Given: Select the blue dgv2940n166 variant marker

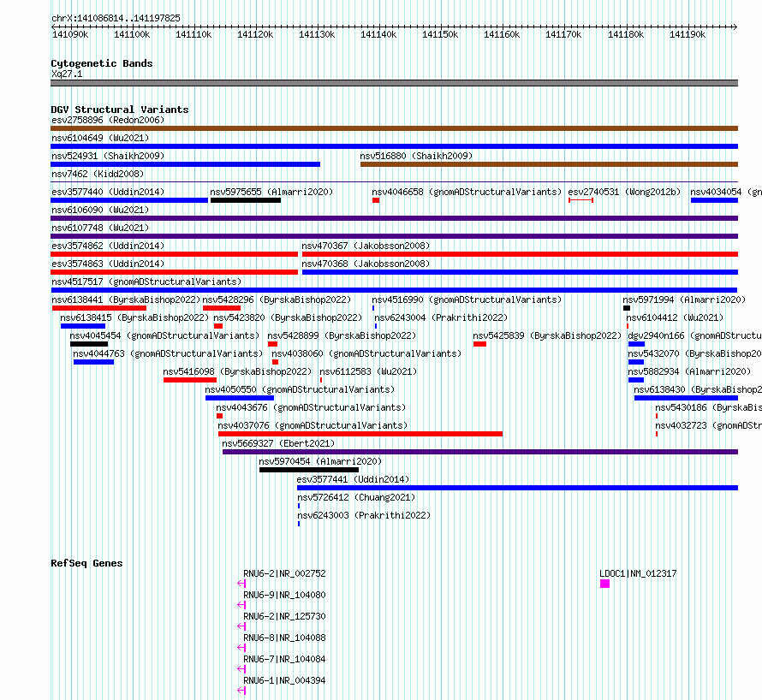Looking at the screenshot, I should 637,344.
